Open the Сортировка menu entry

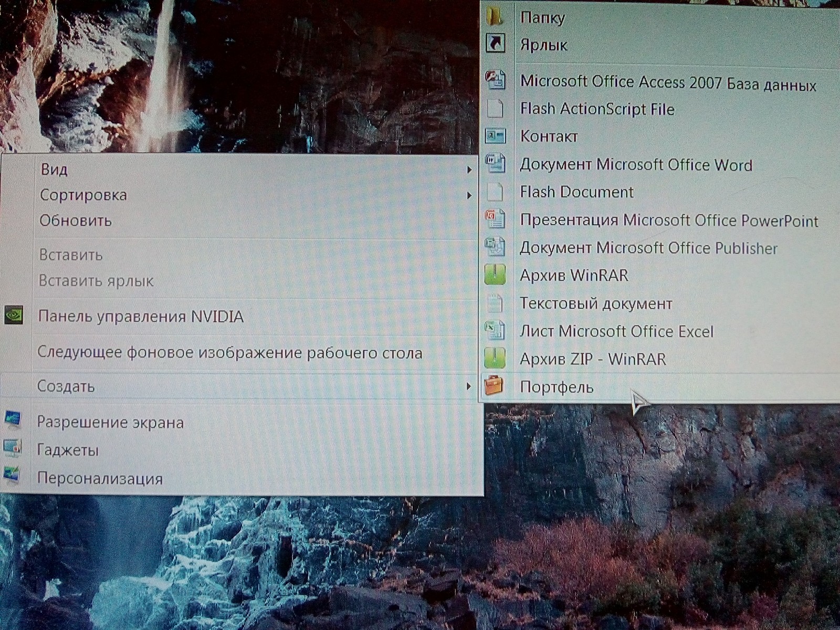pyautogui.click(x=83, y=195)
